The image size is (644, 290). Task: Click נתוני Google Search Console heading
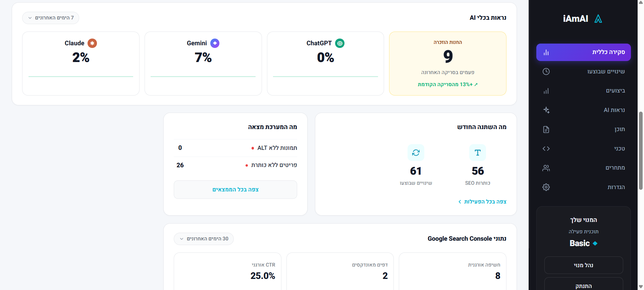tap(467, 239)
